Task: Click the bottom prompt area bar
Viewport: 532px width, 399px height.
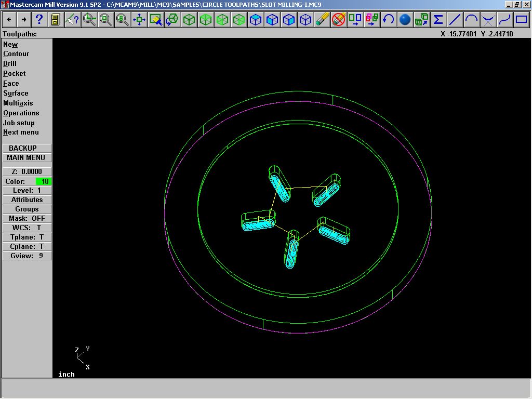Action: [x=266, y=389]
